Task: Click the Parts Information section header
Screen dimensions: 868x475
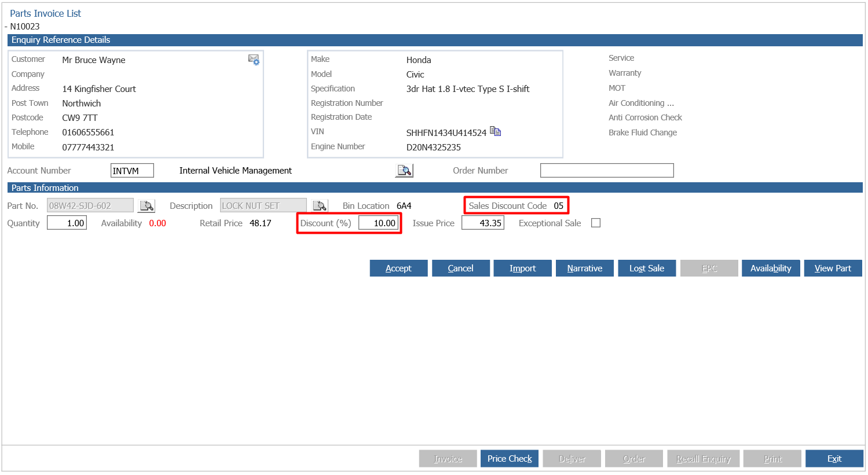Action: 435,187
